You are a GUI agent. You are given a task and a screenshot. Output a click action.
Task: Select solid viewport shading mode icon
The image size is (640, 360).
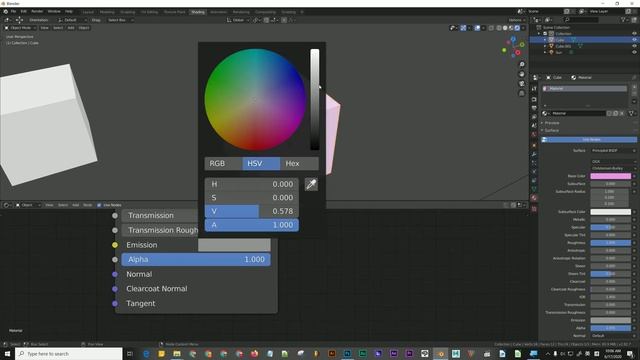[505, 28]
